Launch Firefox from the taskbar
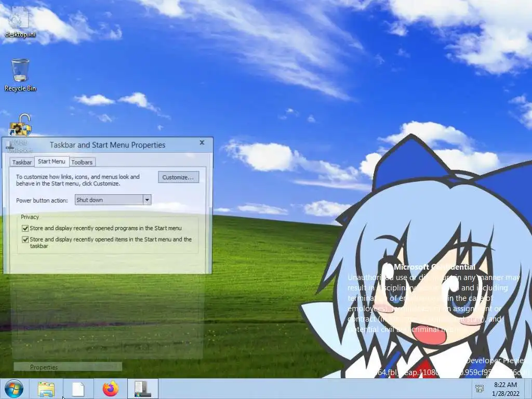532x399 pixels. 111,389
